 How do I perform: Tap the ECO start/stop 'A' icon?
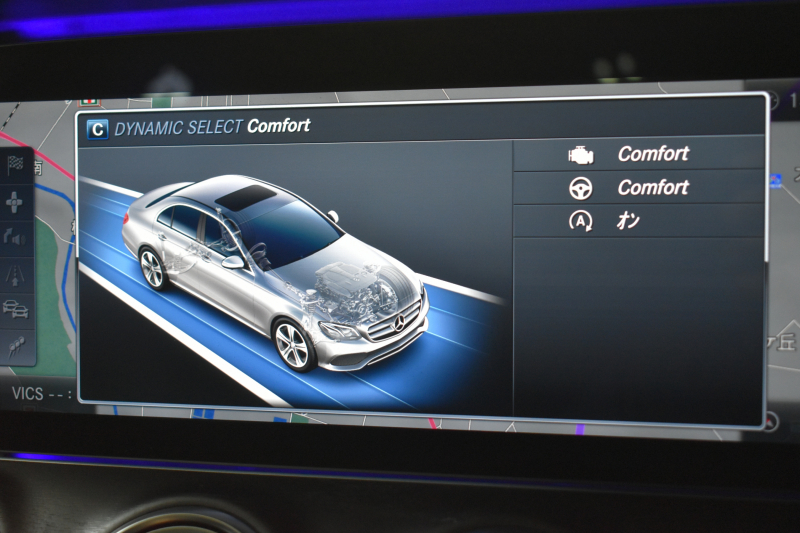point(580,222)
